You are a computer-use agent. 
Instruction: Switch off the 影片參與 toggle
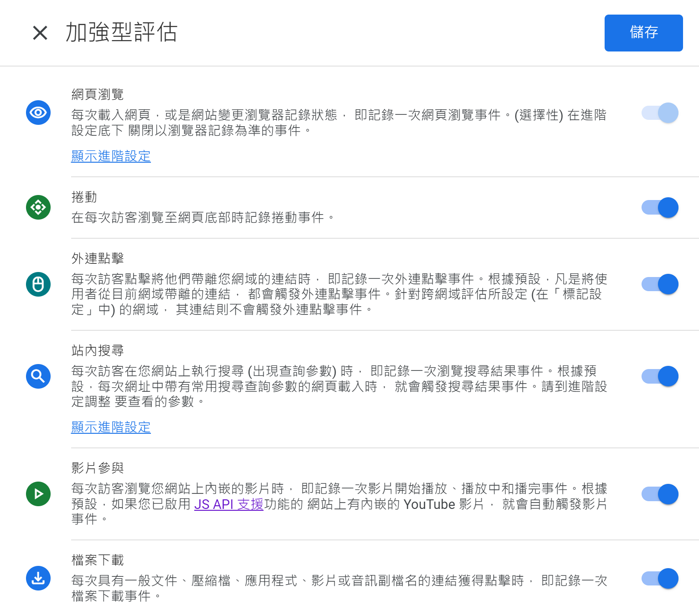click(660, 494)
